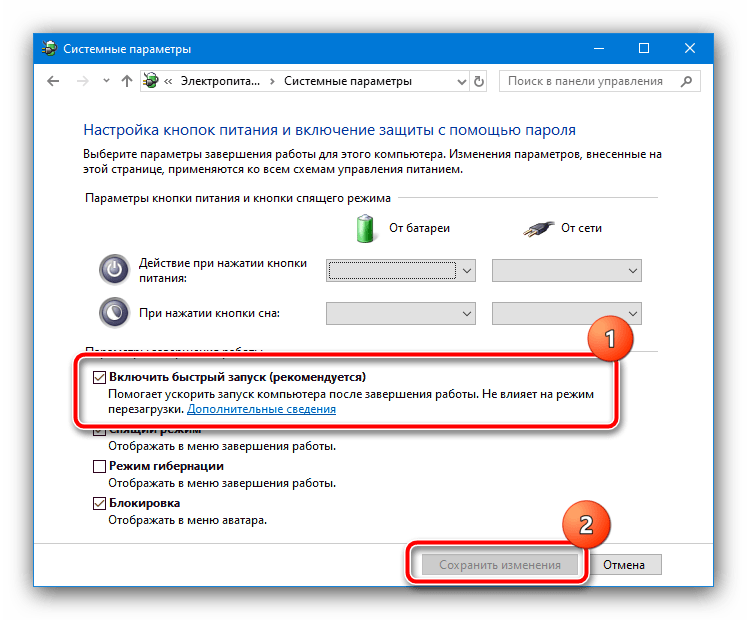Image resolution: width=747 pixels, height=620 pixels.
Task: Go back with the back arrow
Action: click(53, 81)
